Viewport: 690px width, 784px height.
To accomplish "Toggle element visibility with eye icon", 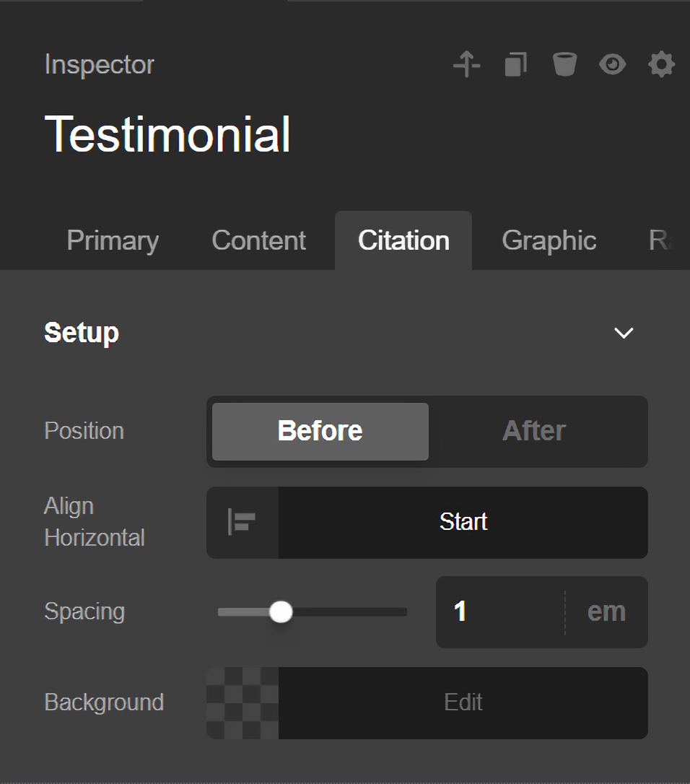I will point(612,64).
